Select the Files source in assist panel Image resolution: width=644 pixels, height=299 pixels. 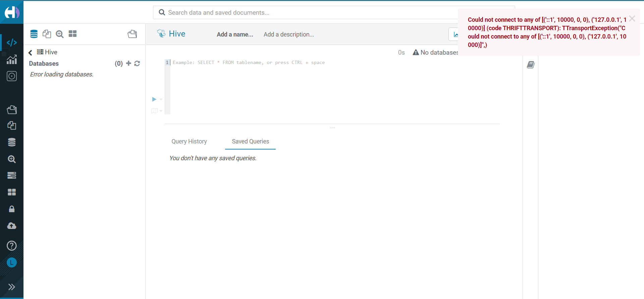pos(47,34)
